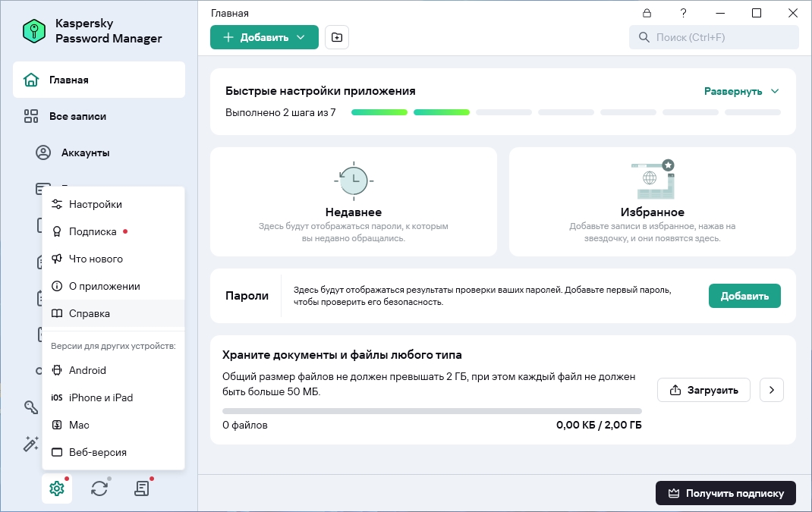The image size is (812, 512).
Task: Click the Recent clock illustration
Action: pyautogui.click(x=354, y=181)
